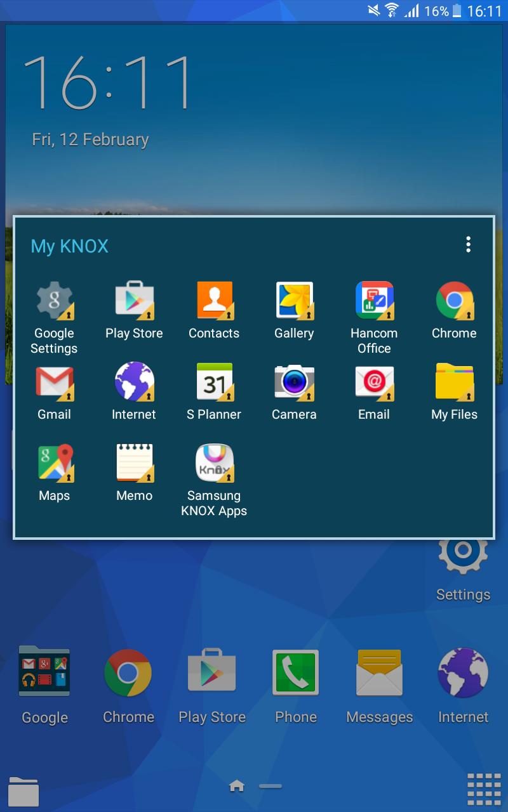Open My KNOX folder overflow menu

[x=468, y=245]
